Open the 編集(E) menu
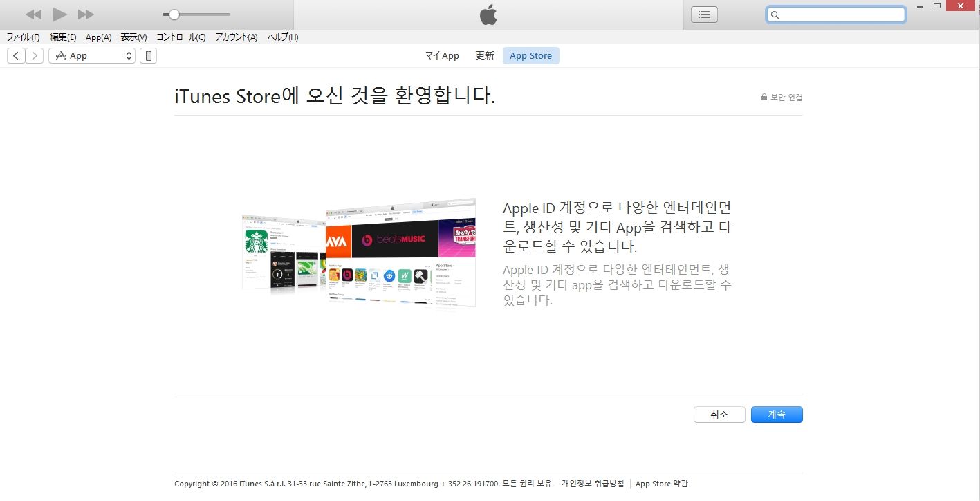Viewport: 980px width, 501px height. (63, 37)
